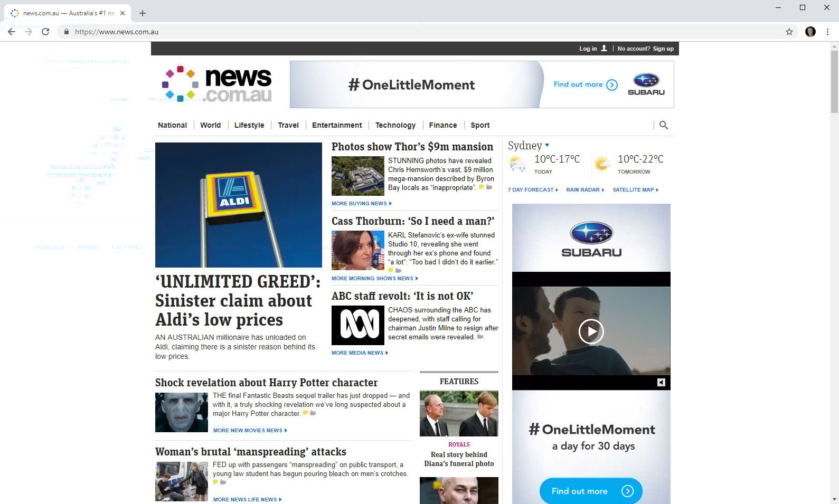Click comment icon under manspreading story
839x504 pixels.
coord(215,482)
